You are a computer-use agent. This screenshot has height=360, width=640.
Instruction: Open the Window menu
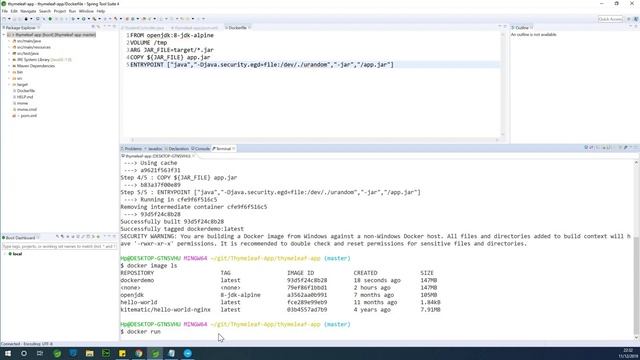[86, 11]
